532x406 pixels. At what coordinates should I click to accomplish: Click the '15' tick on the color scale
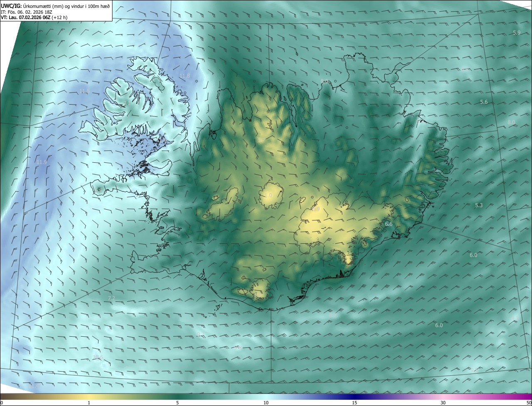pos(355,403)
